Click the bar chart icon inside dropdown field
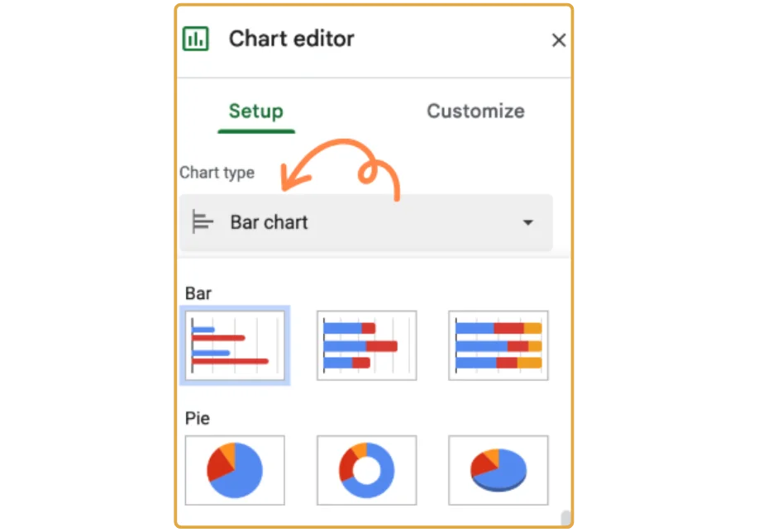Screen dimensions: 768x532 203,222
